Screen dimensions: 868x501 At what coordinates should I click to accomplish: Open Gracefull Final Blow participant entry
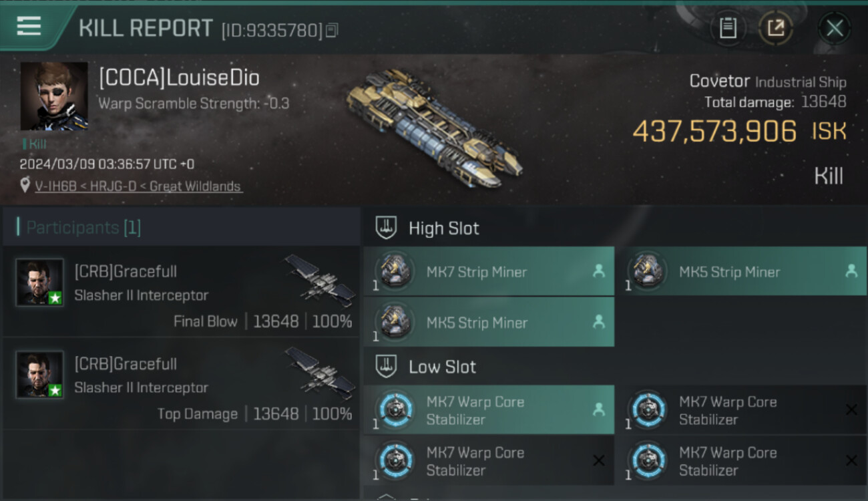182,291
